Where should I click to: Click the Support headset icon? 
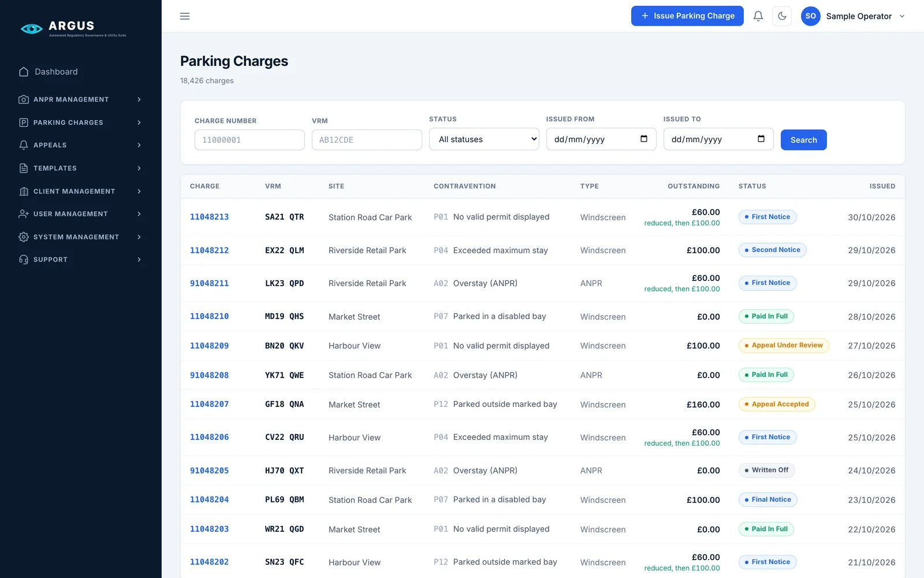(24, 260)
